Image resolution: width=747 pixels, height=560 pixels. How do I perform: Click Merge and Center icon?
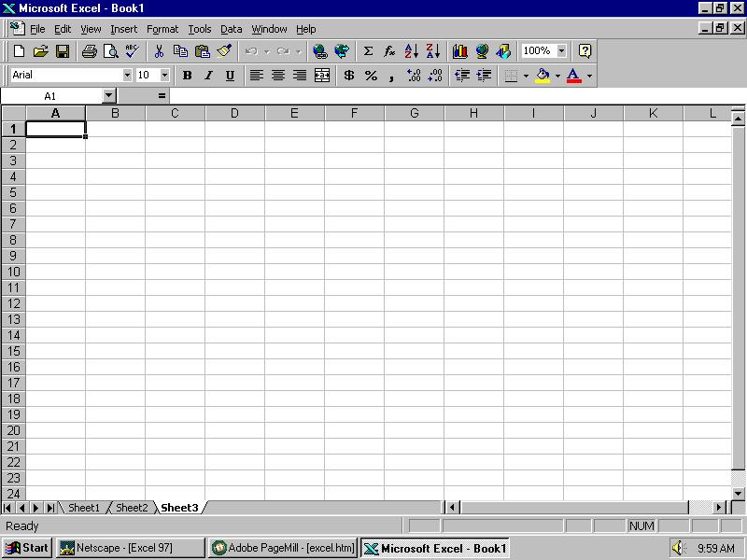click(x=322, y=76)
